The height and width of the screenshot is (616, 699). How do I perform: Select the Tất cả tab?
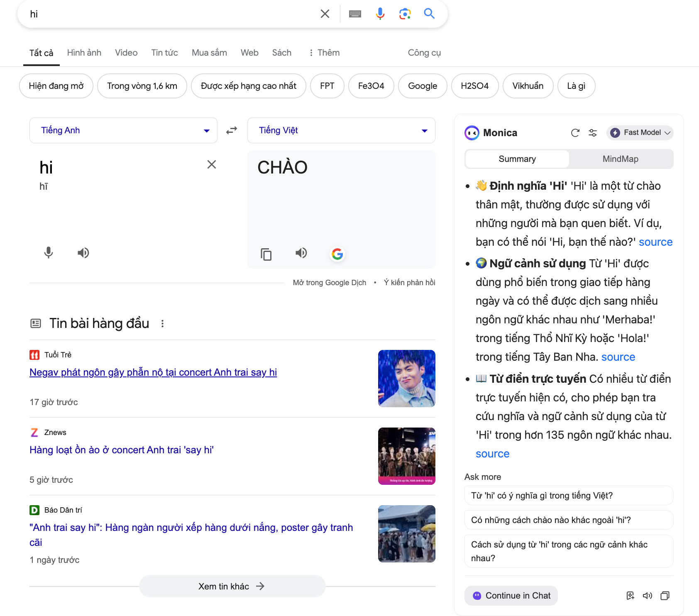[42, 53]
